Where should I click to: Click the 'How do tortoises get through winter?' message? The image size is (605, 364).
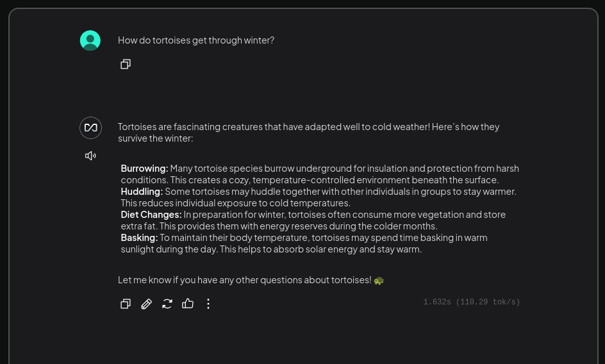(196, 40)
